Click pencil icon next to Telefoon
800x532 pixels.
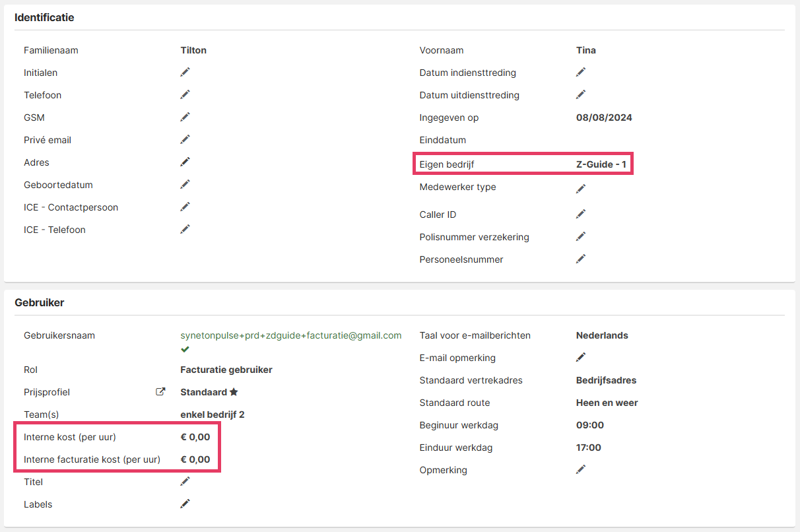coord(185,94)
